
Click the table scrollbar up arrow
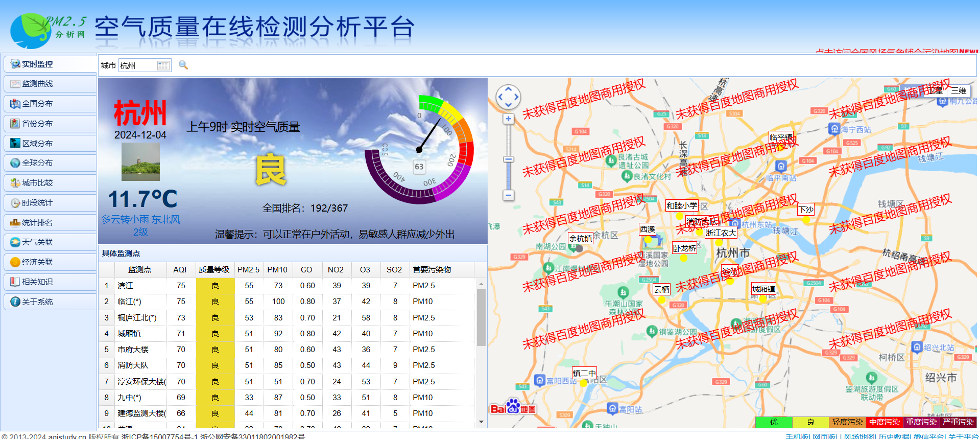point(481,284)
